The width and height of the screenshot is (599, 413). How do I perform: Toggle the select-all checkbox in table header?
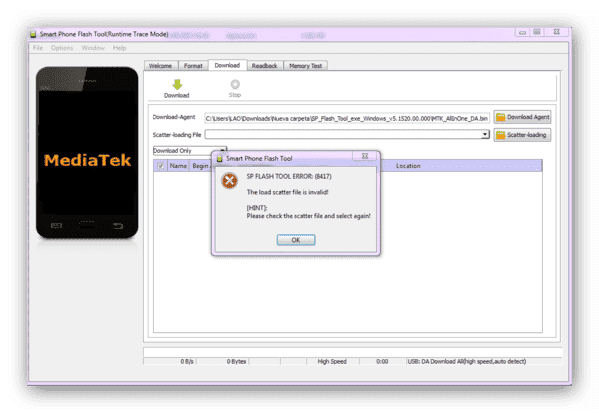point(161,166)
